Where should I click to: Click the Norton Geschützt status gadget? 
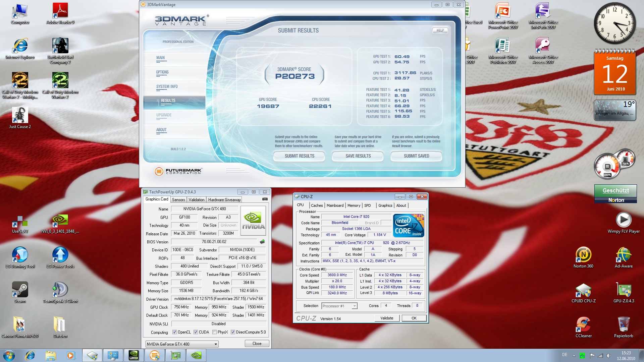(x=615, y=194)
